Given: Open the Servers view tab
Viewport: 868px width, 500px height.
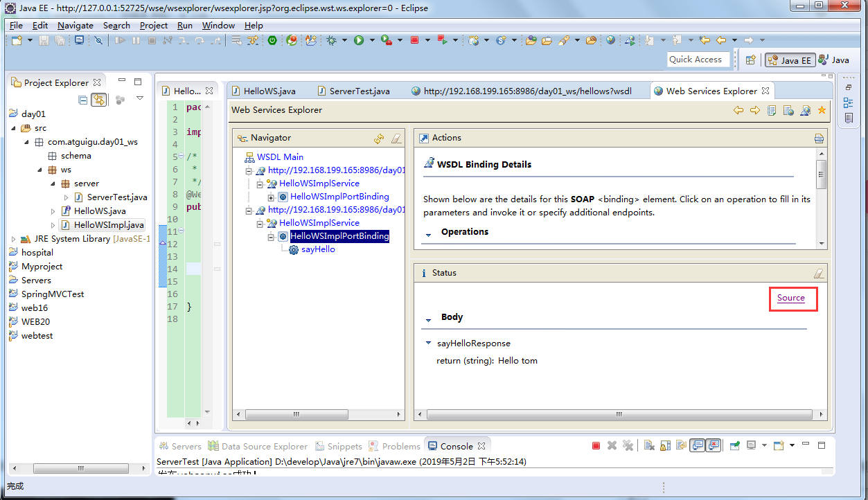Looking at the screenshot, I should (180, 446).
